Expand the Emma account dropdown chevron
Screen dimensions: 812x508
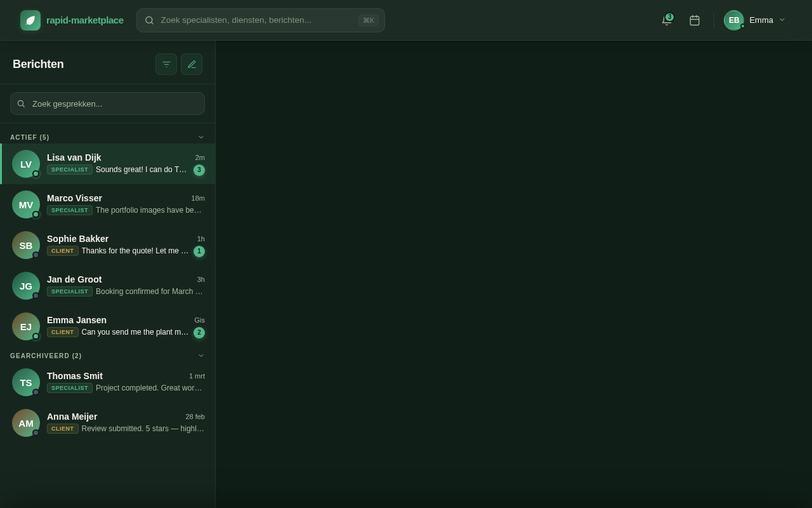(782, 20)
